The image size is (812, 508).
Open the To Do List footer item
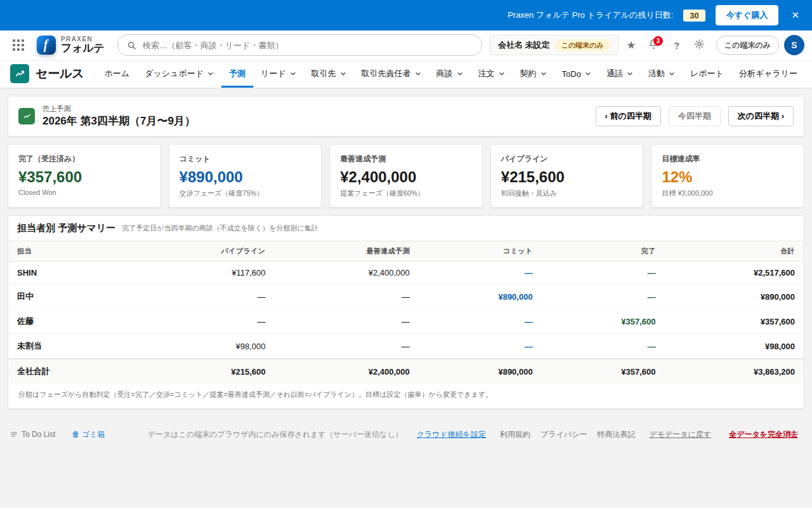33,434
